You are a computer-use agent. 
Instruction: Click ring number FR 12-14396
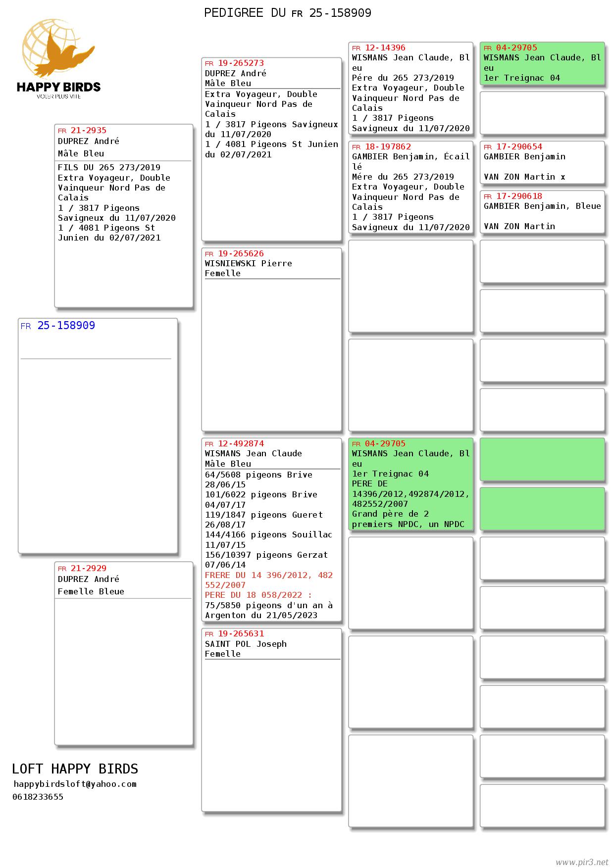[x=379, y=48]
